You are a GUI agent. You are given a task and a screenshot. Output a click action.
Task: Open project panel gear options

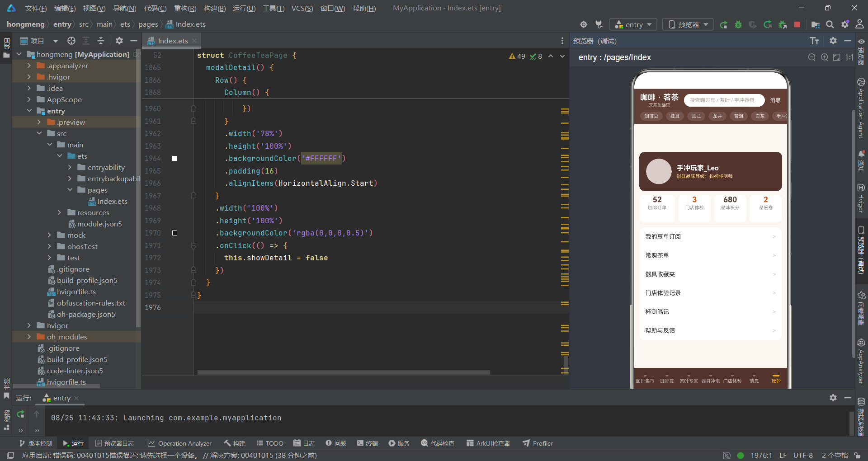[x=119, y=41]
